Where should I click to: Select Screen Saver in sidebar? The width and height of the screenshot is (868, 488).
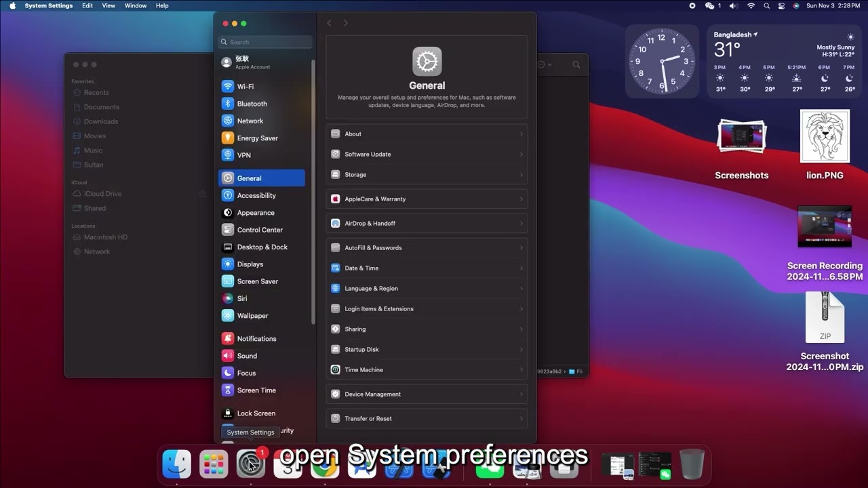(x=262, y=281)
